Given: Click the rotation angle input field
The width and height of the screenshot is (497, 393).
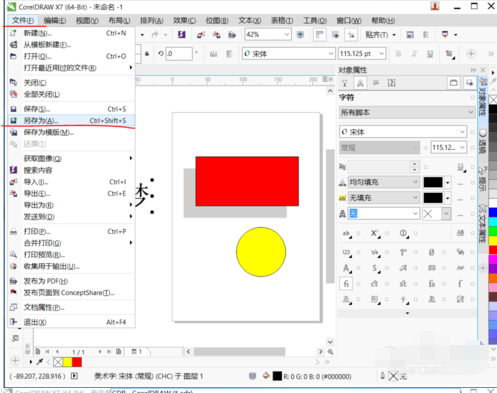Looking at the screenshot, I should point(179,54).
